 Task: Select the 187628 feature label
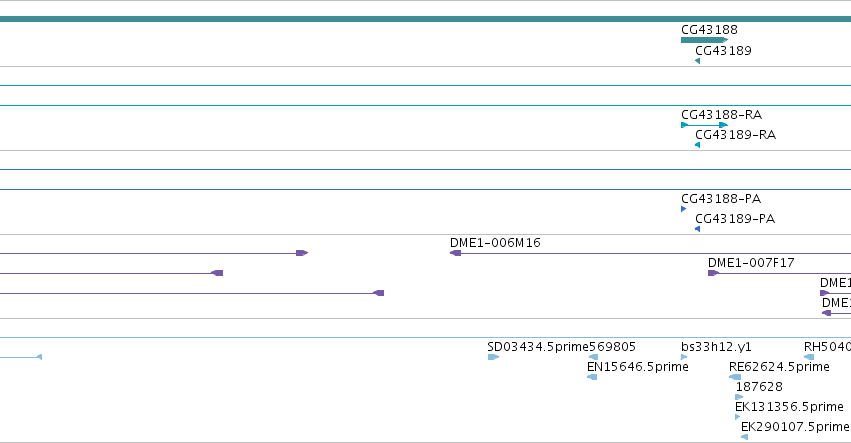tap(759, 387)
